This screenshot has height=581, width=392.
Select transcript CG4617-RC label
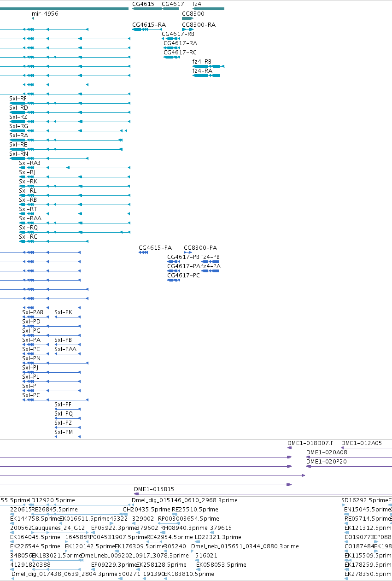click(180, 53)
